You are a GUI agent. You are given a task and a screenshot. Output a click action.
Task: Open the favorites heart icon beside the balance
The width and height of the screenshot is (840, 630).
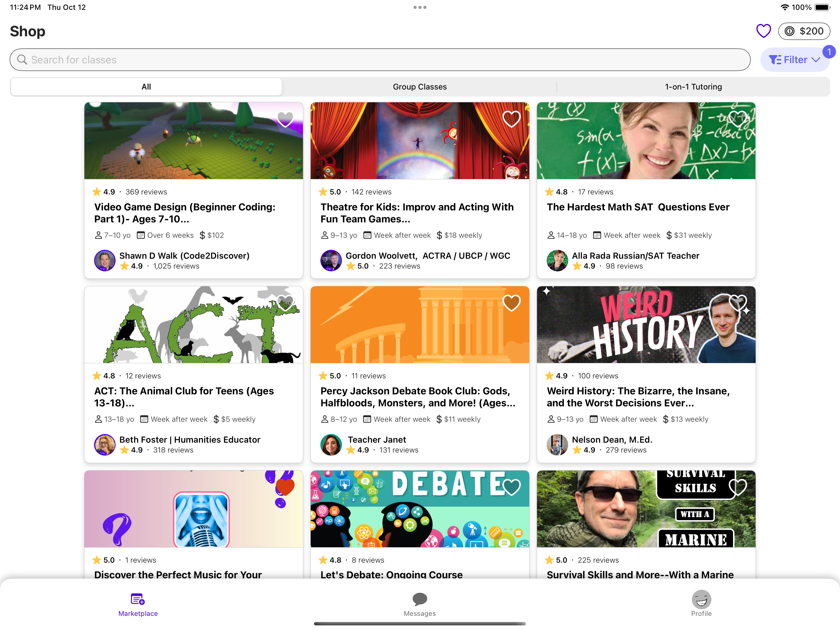[763, 31]
